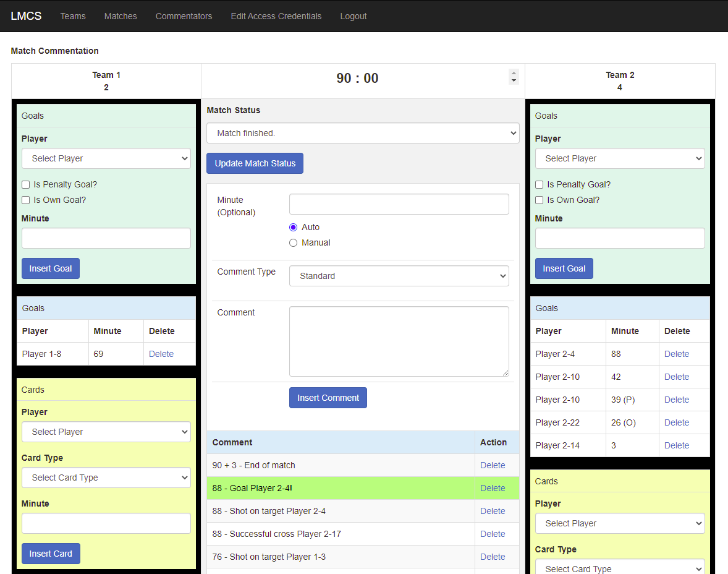The height and width of the screenshot is (574, 728).
Task: Open the Commentators page in navbar
Action: pos(184,16)
